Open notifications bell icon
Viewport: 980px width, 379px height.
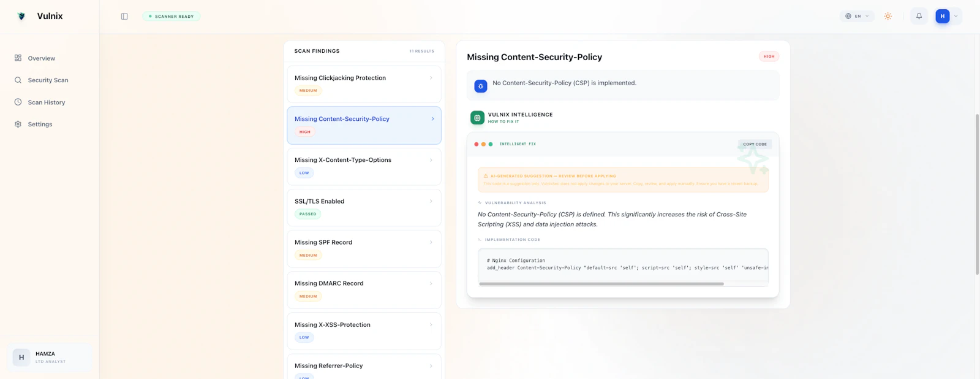tap(919, 17)
